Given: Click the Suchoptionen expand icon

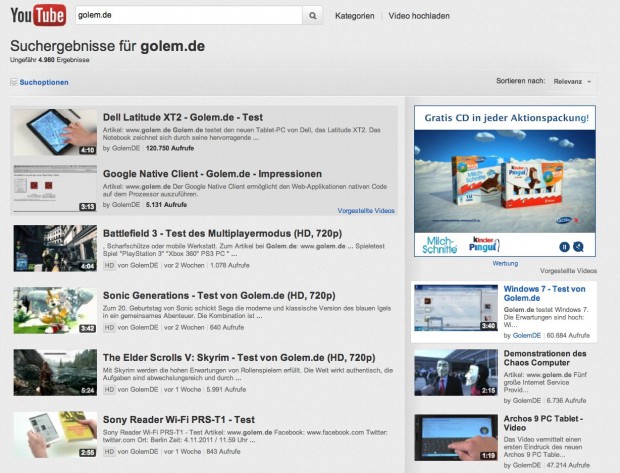Looking at the screenshot, I should click(14, 82).
